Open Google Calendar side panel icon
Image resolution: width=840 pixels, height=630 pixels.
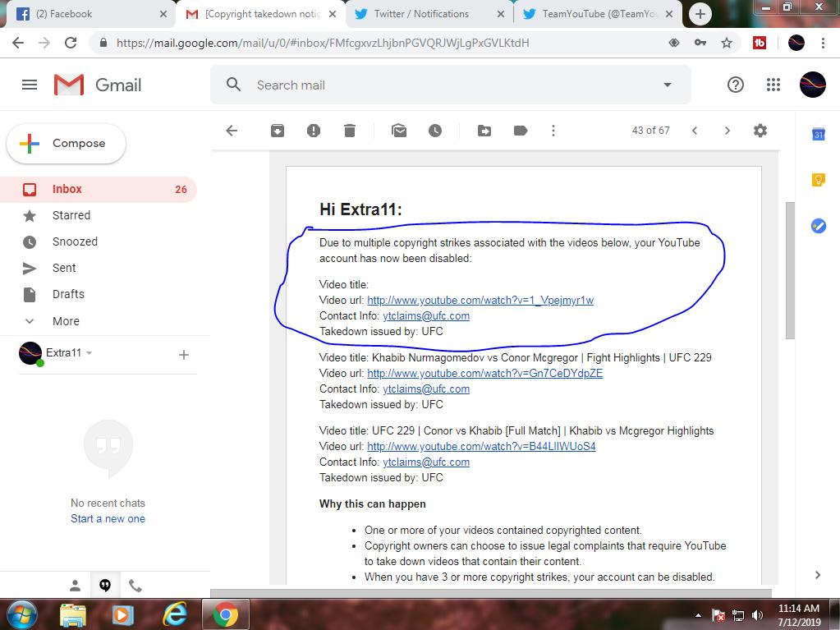pyautogui.click(x=818, y=135)
